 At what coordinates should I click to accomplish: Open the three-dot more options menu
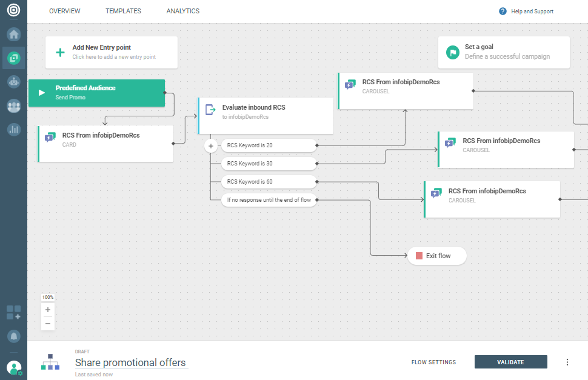pyautogui.click(x=567, y=362)
